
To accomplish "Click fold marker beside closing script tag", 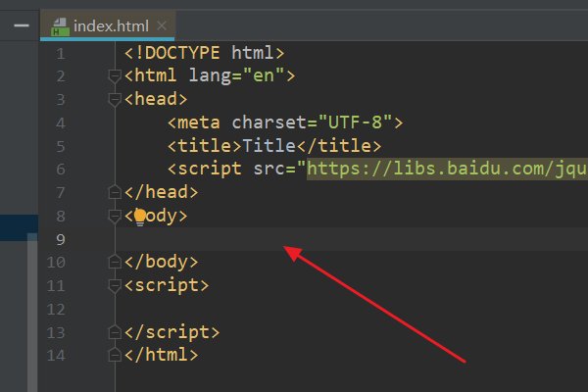I will [115, 333].
